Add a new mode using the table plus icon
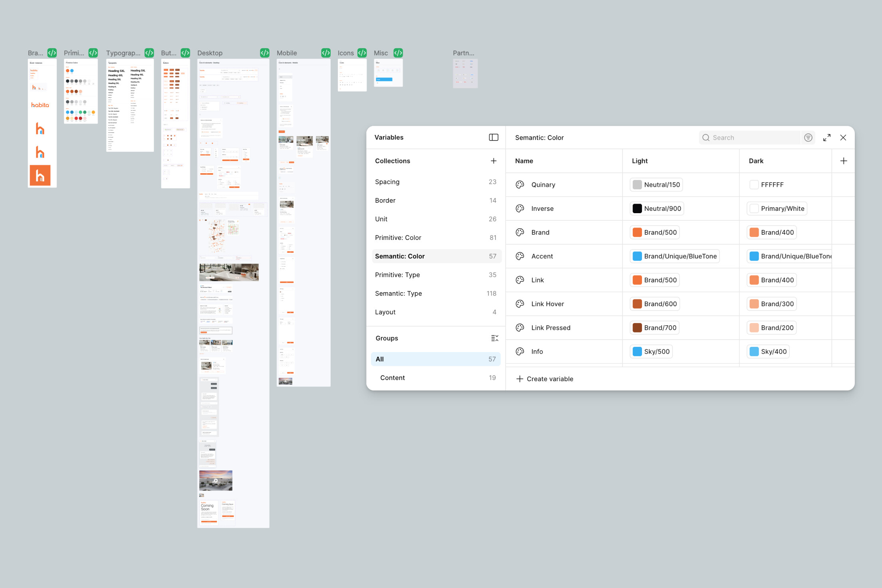 (843, 160)
